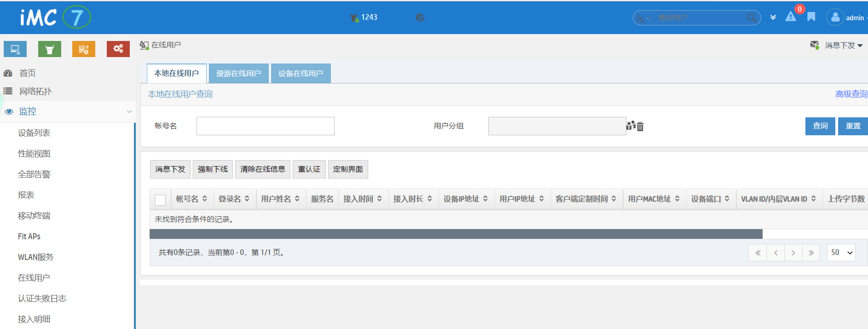Click the monitoring eye icon in sidebar
The width and height of the screenshot is (868, 329).
tap(9, 111)
